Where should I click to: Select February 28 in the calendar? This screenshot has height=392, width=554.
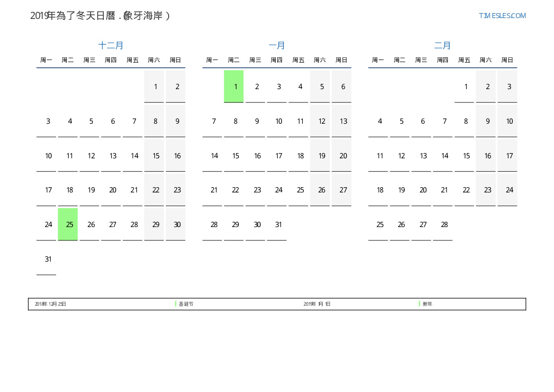[444, 225]
